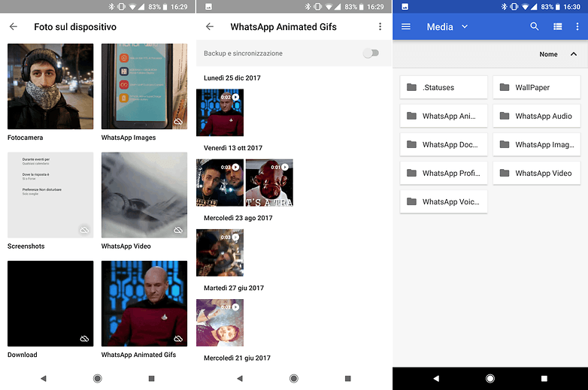This screenshot has width=588, height=390.
Task: Select the Venerdì 13 ott 2017 date header
Action: click(x=233, y=148)
